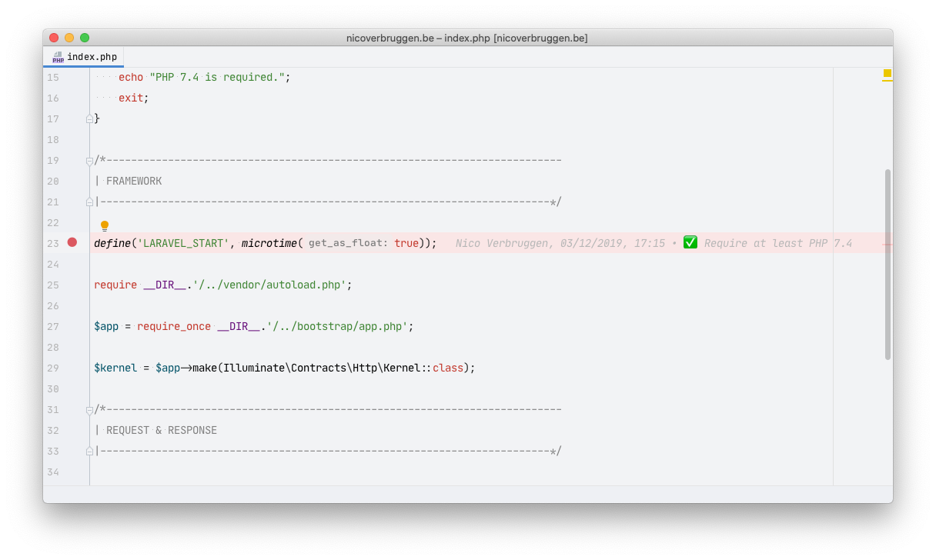
Task: Select the index.php editor tab
Action: [85, 57]
